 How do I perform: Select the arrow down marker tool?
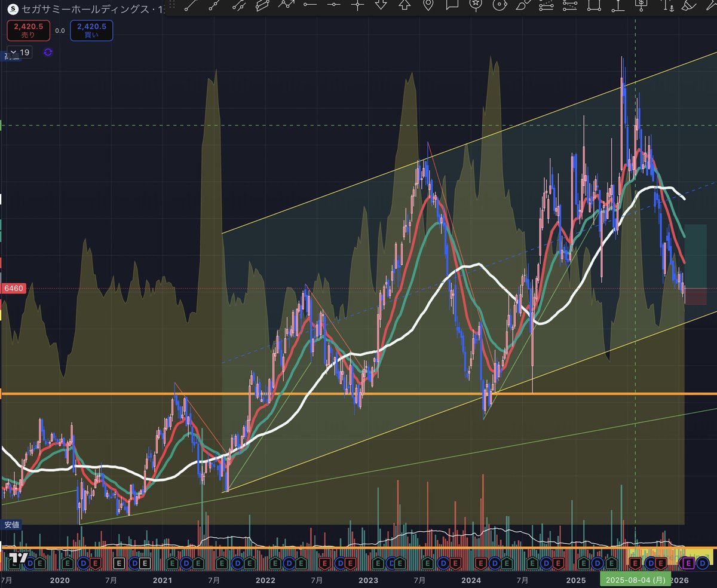pyautogui.click(x=381, y=5)
